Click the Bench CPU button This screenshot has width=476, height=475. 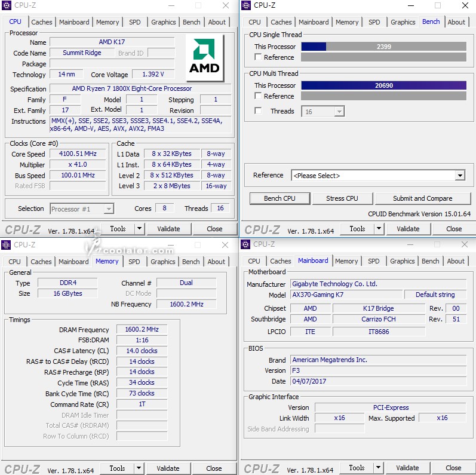tap(280, 198)
